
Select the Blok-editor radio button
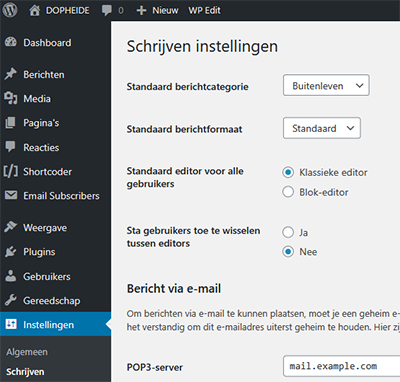[x=288, y=192]
